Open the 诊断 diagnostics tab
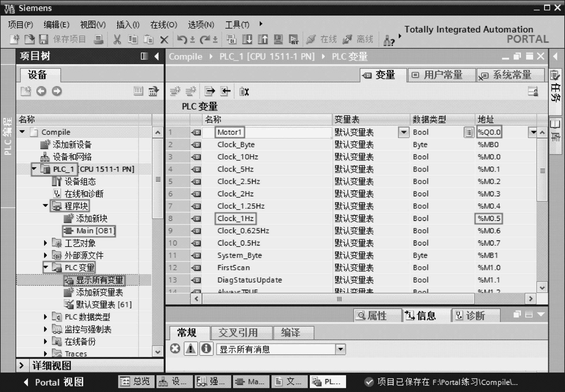This screenshot has width=565, height=392. 476,315
